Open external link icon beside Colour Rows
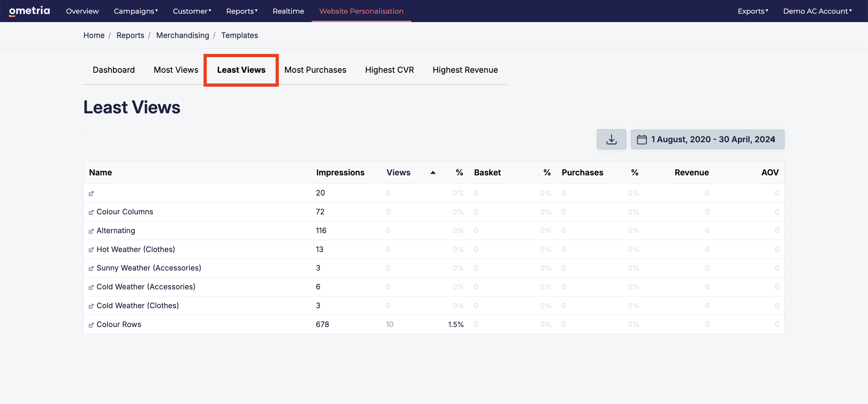The height and width of the screenshot is (404, 868). click(x=91, y=325)
